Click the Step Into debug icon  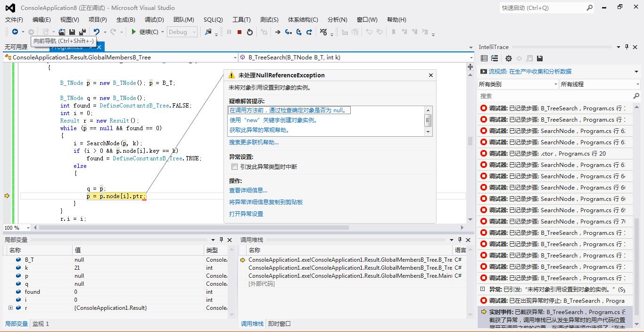coord(289,32)
